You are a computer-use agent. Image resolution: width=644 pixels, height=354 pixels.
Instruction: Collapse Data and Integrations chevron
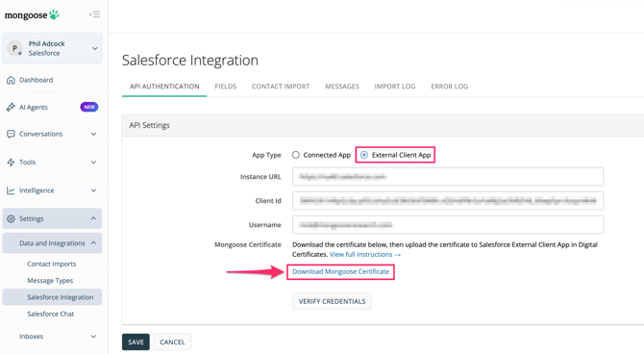click(93, 243)
